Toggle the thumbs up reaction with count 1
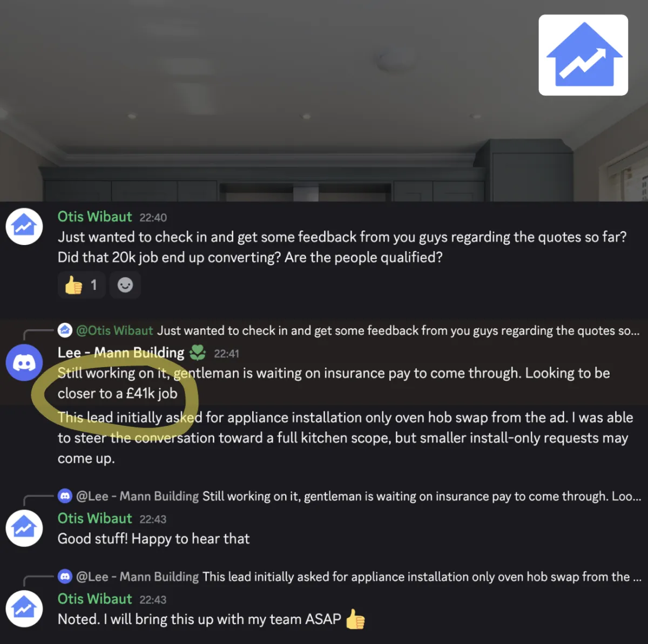Image resolution: width=648 pixels, height=644 pixels. pyautogui.click(x=81, y=284)
